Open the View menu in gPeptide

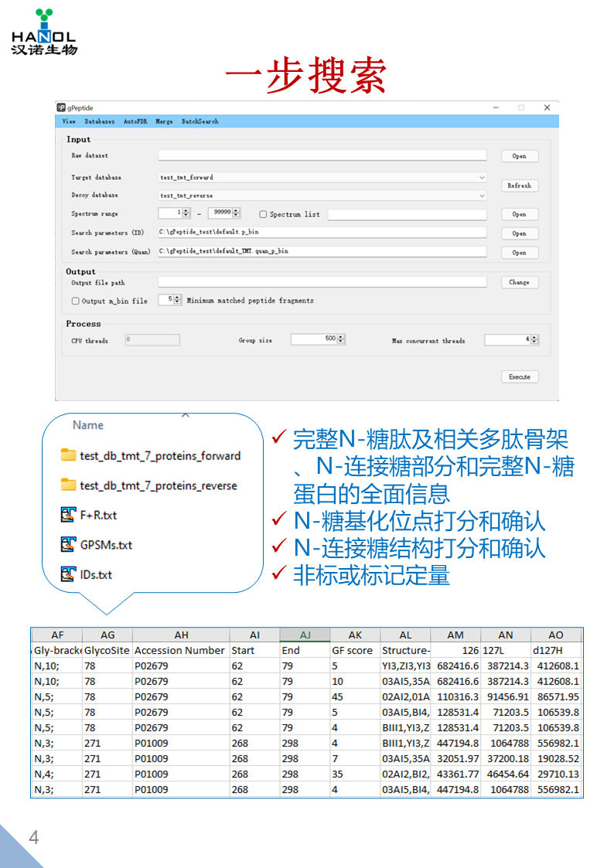tap(69, 121)
